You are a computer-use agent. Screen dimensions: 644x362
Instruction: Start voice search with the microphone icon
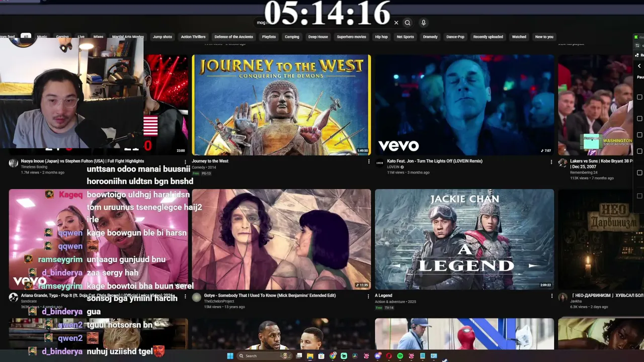click(424, 23)
